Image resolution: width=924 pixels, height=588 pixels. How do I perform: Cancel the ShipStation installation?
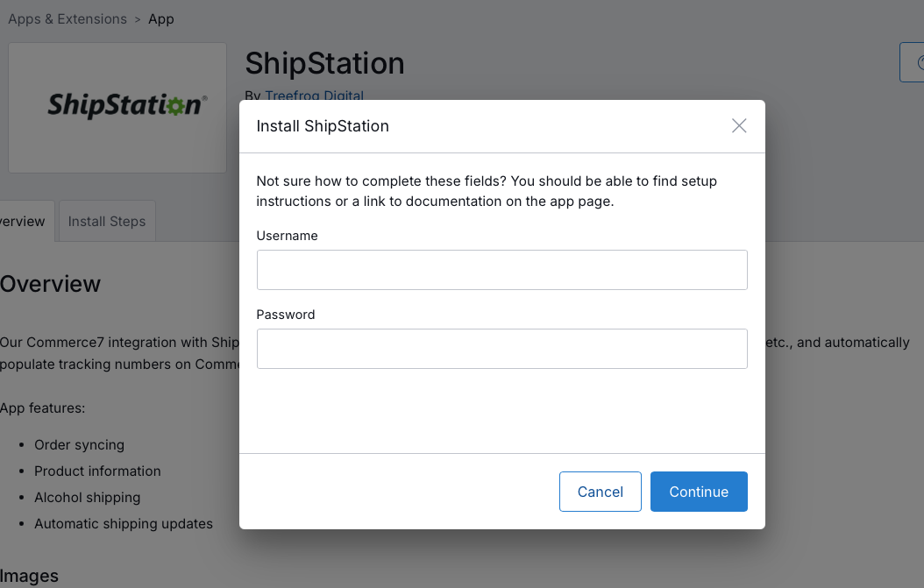600,492
